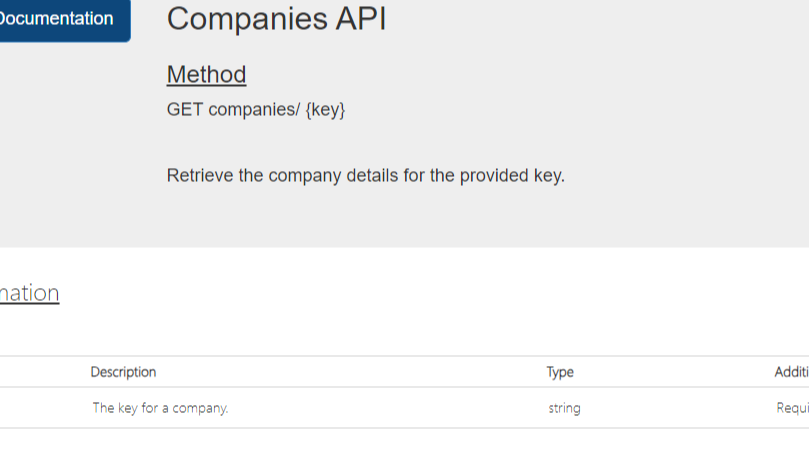Screen dimensions: 809x455
Task: Click the word Retrieve in the description
Action: coord(200,176)
